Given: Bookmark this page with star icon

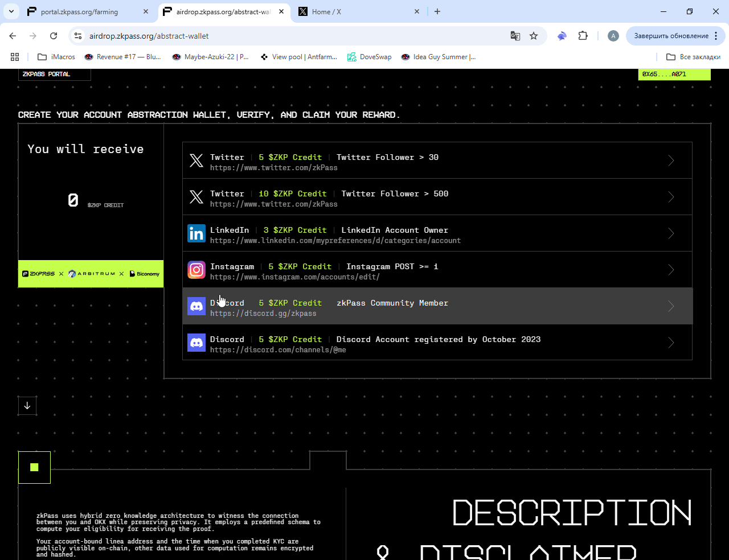Looking at the screenshot, I should (x=534, y=36).
